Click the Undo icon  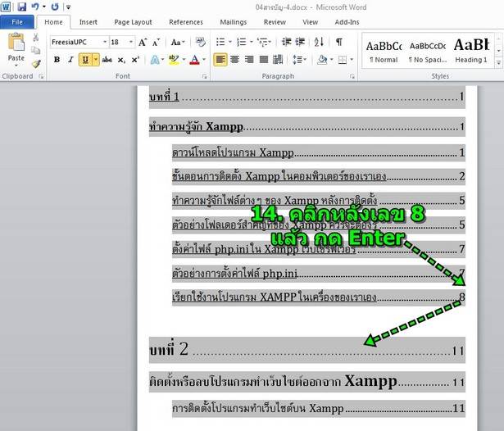(35, 7)
